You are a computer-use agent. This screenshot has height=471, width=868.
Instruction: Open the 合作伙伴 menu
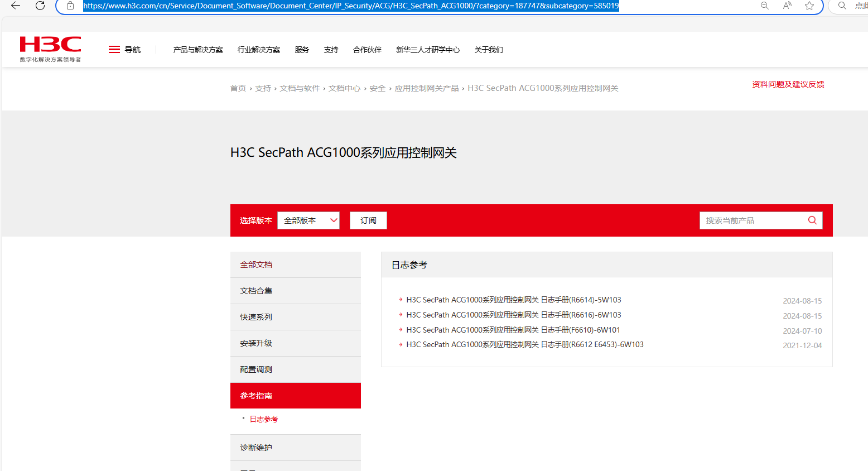click(368, 50)
